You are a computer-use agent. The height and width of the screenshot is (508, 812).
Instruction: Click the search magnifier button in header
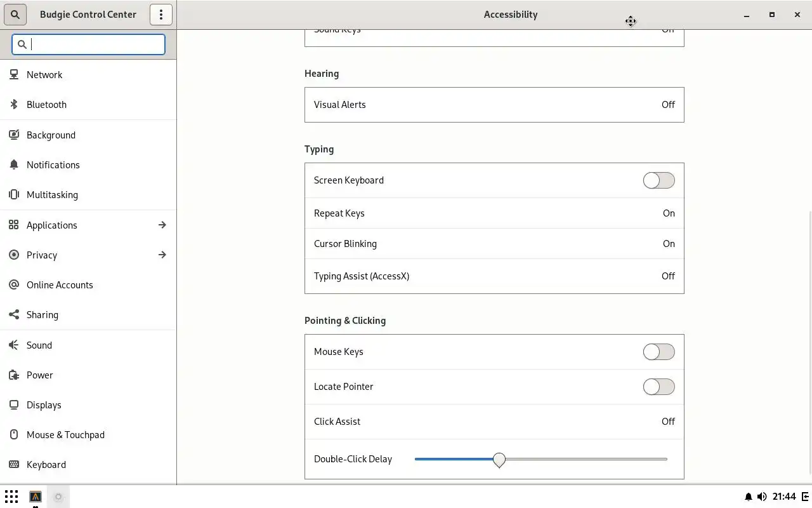coord(15,14)
